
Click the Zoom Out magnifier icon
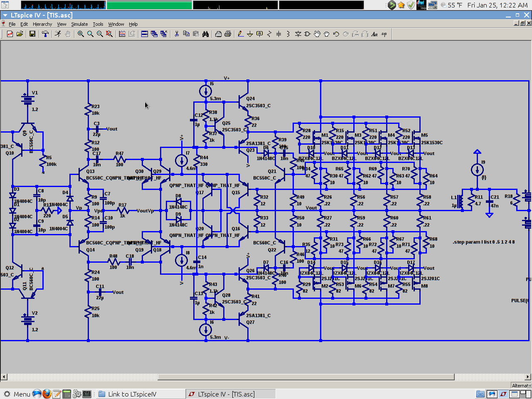pyautogui.click(x=100, y=34)
